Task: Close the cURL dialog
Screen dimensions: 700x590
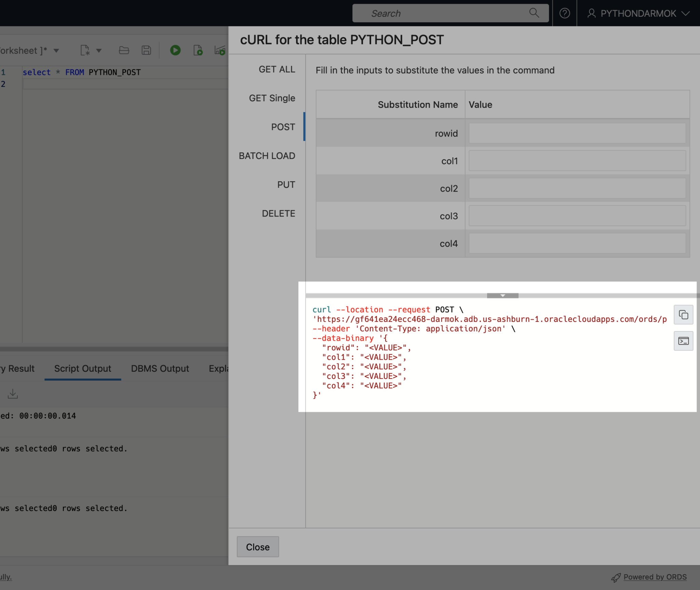Action: point(257,547)
